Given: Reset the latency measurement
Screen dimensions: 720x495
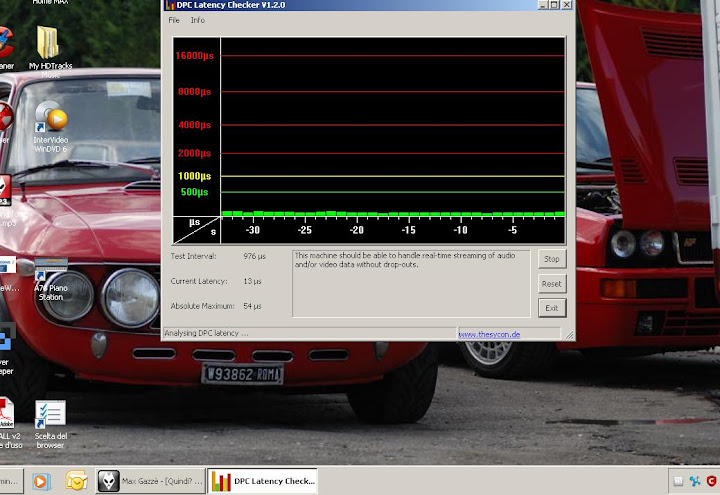Looking at the screenshot, I should point(551,284).
